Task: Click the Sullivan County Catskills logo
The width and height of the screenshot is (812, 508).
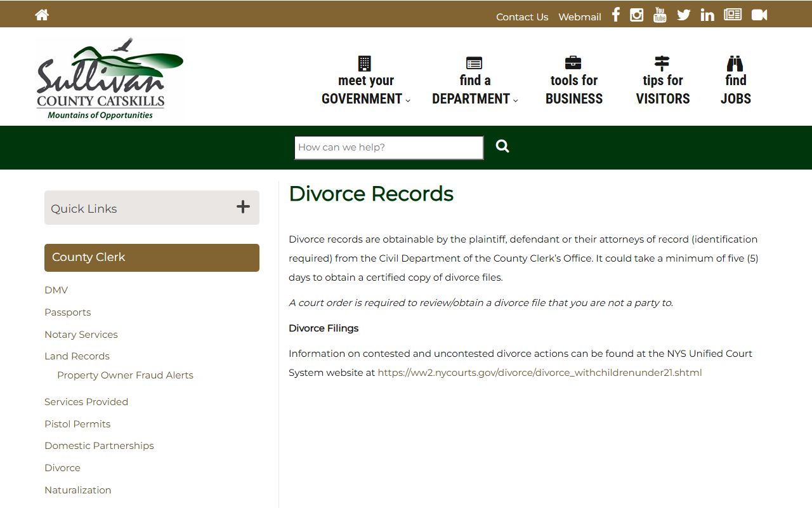Action: point(109,78)
